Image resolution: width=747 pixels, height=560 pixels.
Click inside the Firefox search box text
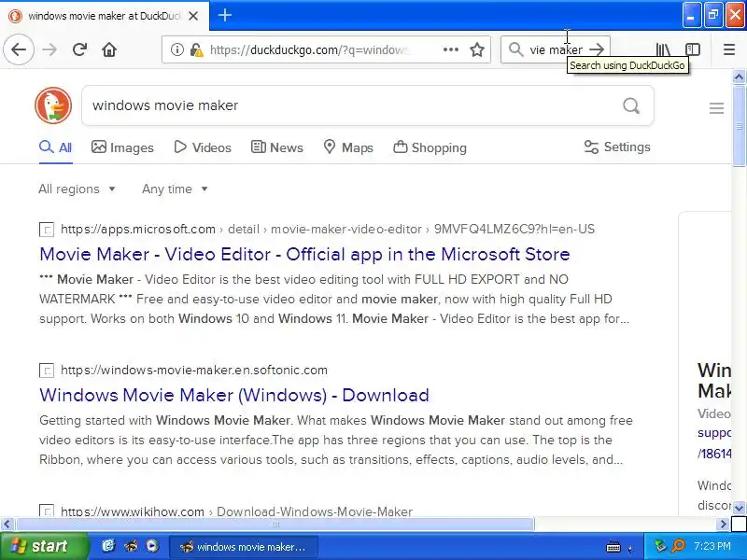tap(556, 49)
